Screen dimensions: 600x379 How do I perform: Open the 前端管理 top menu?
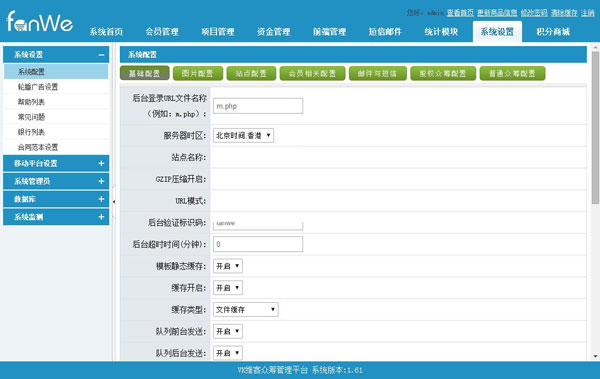click(x=329, y=32)
